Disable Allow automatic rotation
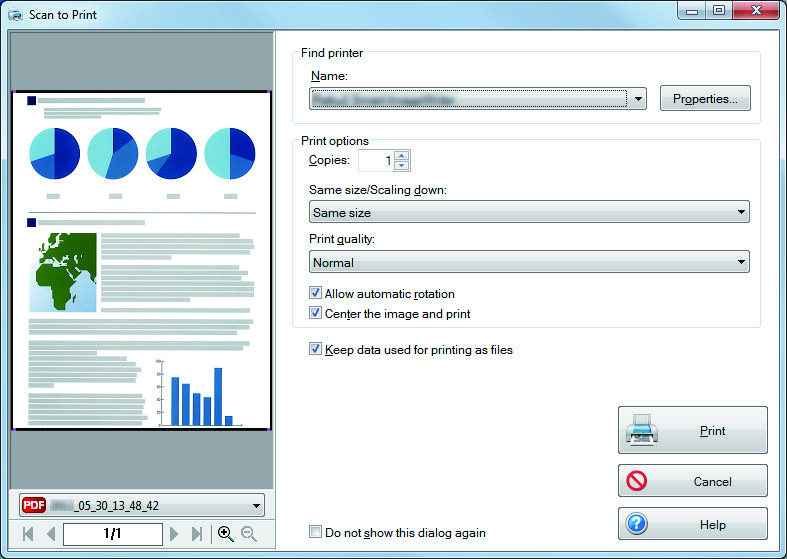Screen dimensions: 787x559 315,293
